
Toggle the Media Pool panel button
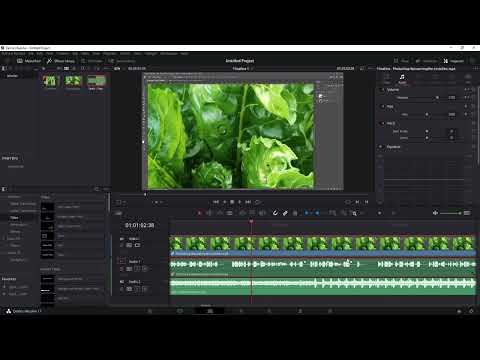coord(29,61)
